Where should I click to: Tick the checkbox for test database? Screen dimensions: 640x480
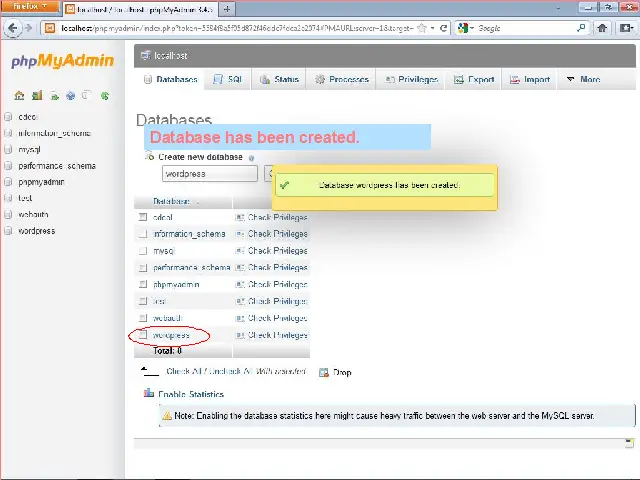[142, 301]
